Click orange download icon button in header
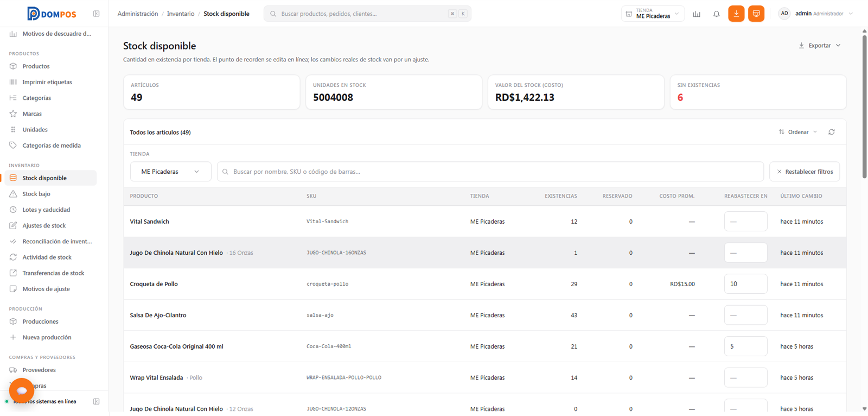The height and width of the screenshot is (416, 868). tap(736, 14)
